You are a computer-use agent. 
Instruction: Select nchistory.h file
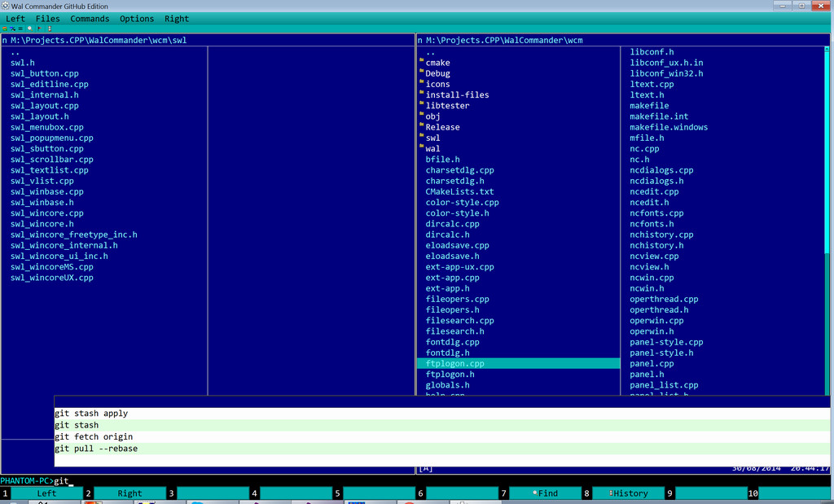click(657, 245)
